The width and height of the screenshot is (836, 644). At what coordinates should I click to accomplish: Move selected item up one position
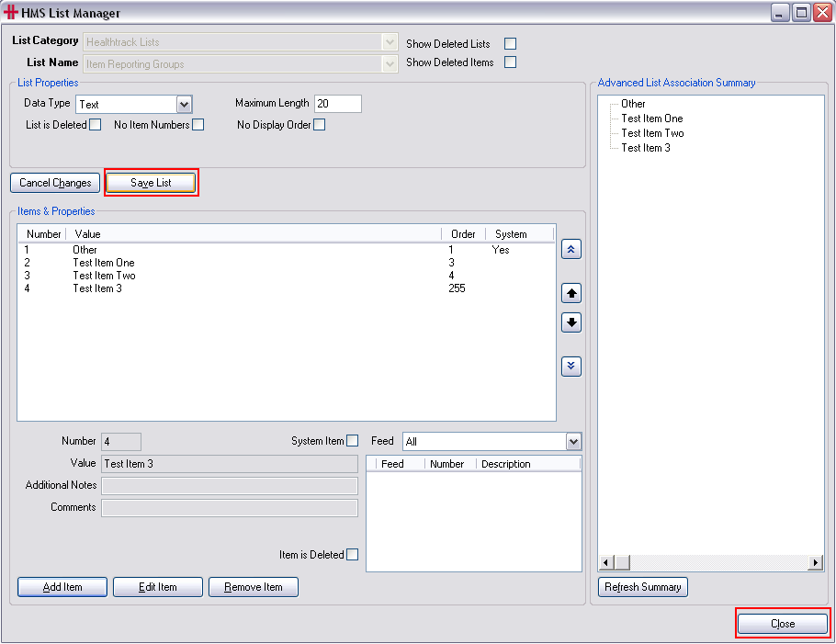click(x=571, y=293)
